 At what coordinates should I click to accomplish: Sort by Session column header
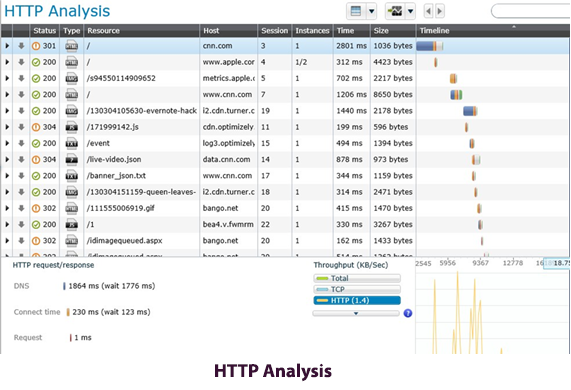(x=275, y=31)
